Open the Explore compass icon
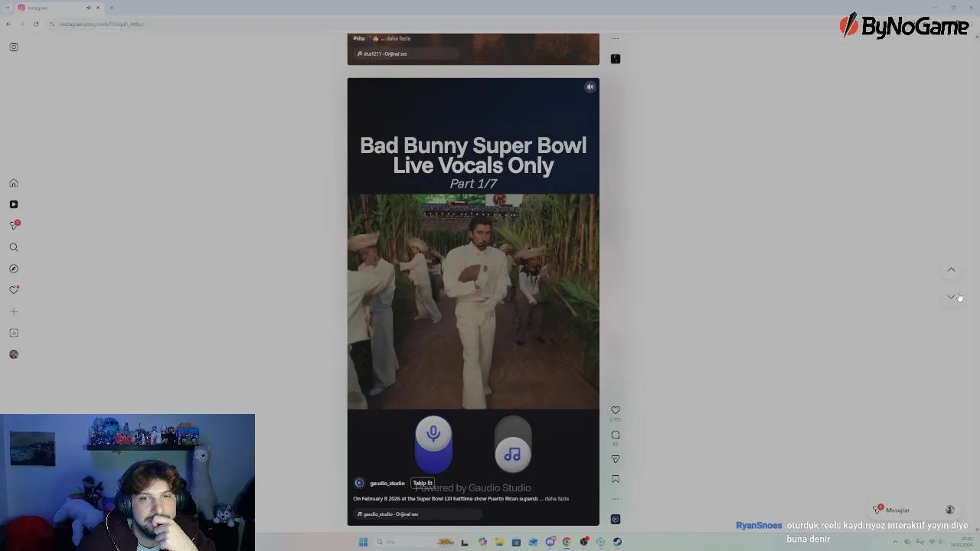This screenshot has height=551, width=980. 14,269
